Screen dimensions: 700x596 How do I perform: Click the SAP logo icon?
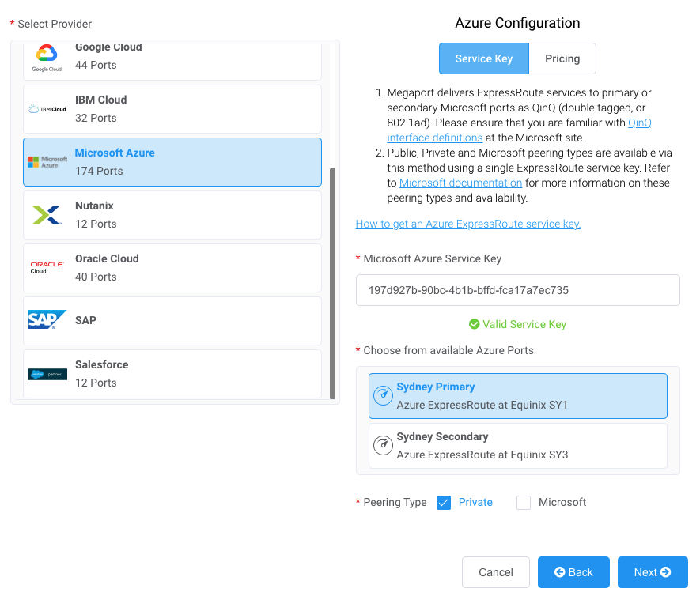click(47, 319)
